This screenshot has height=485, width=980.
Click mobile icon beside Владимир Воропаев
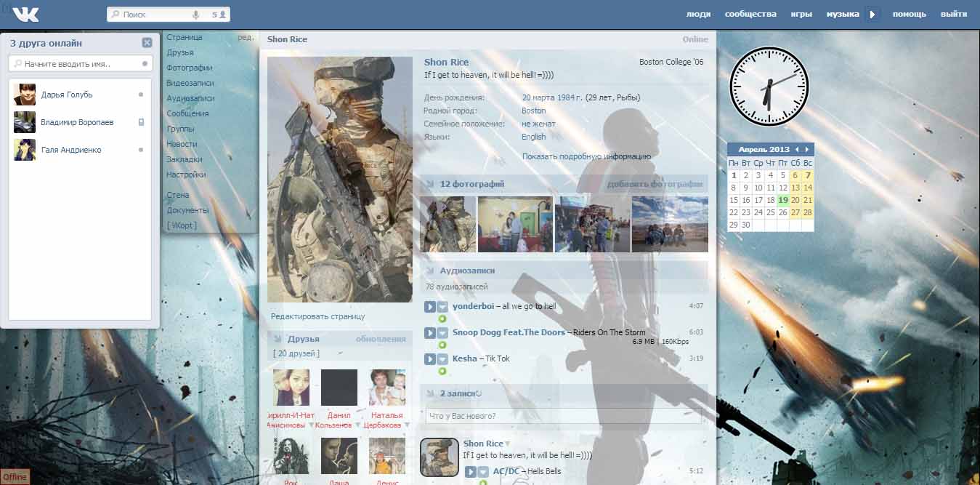click(x=141, y=122)
